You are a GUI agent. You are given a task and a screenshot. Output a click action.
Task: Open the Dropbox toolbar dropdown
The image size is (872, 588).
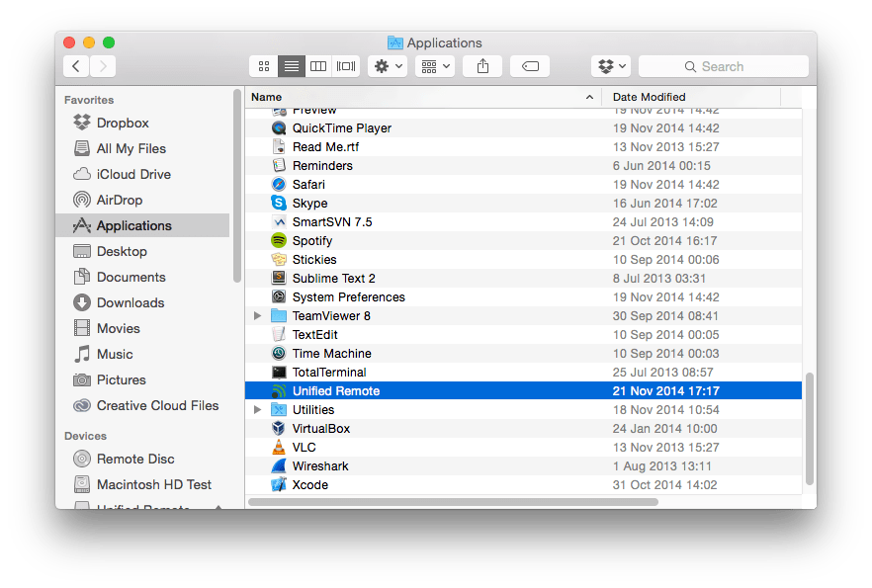click(611, 66)
